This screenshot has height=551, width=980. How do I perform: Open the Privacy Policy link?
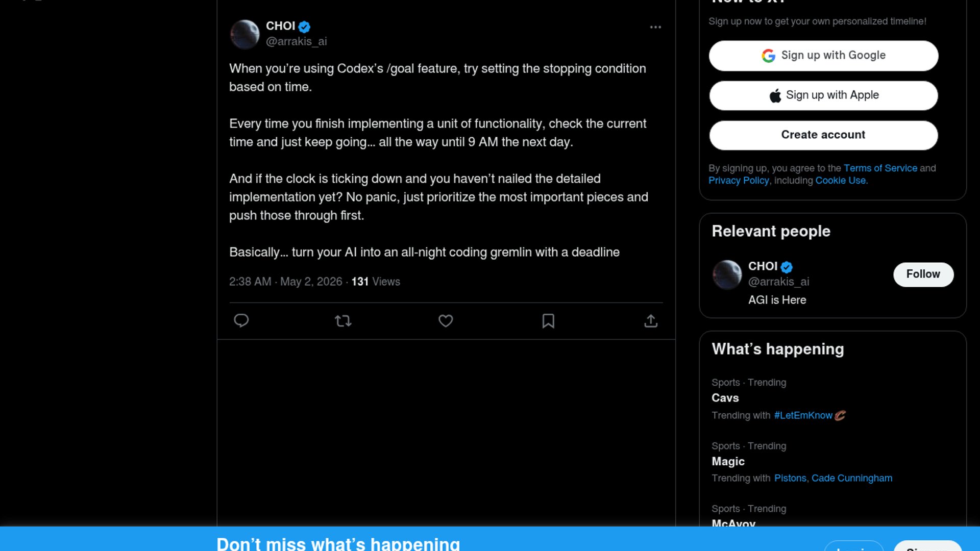tap(738, 181)
